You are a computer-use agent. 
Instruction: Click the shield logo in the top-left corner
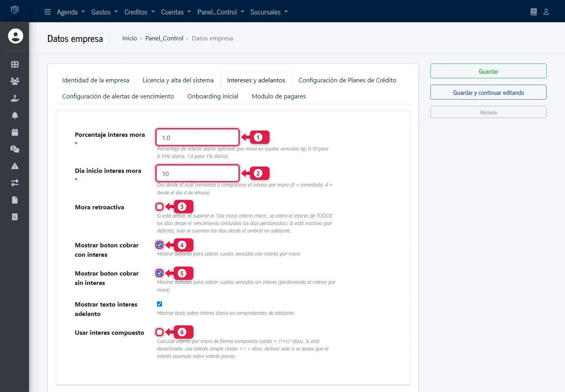click(15, 10)
